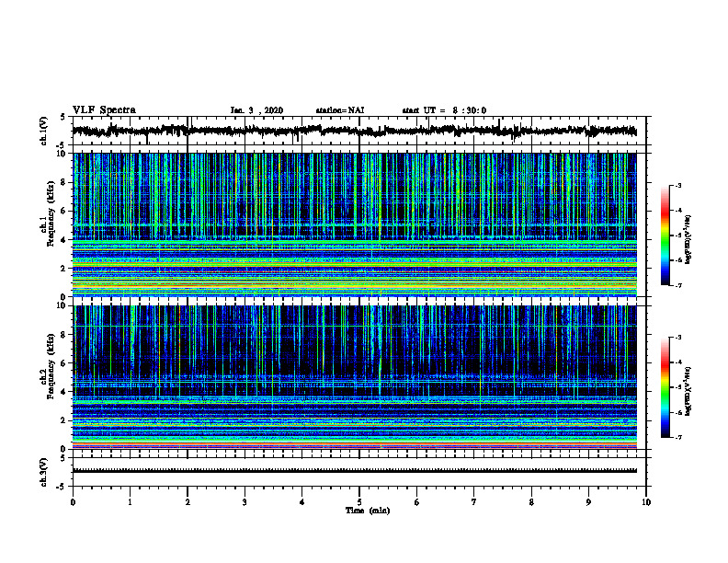Viewport: 728px width, 563px height.
Task: Click the ch.1 spectrogram image
Action: pyautogui.click(x=355, y=224)
